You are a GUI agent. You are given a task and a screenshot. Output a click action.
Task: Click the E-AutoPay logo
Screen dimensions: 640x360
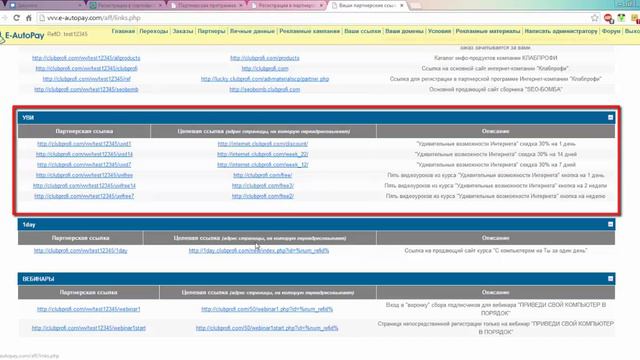click(22, 36)
